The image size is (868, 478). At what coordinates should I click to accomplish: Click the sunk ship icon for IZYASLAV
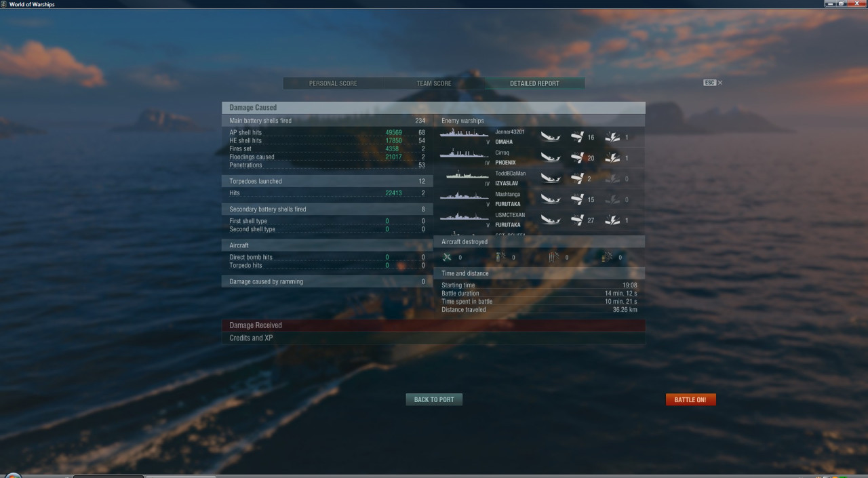point(551,179)
